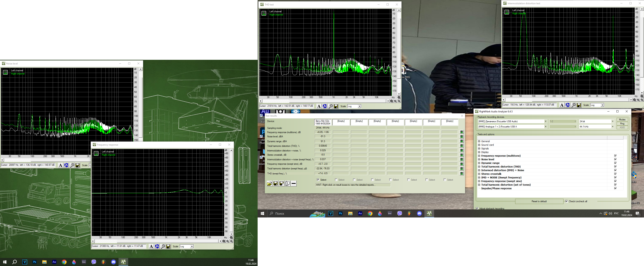
Task: Select the Signals options tree item
Action: [x=485, y=149]
